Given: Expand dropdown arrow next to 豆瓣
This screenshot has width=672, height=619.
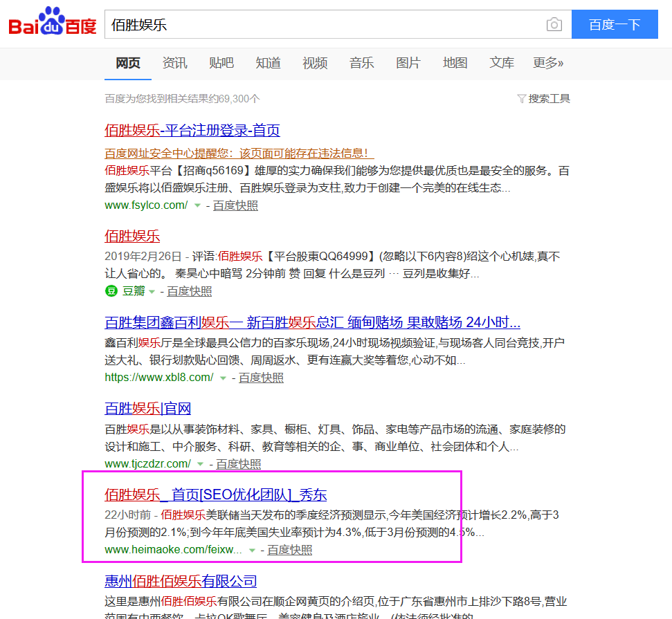Looking at the screenshot, I should click(x=152, y=292).
